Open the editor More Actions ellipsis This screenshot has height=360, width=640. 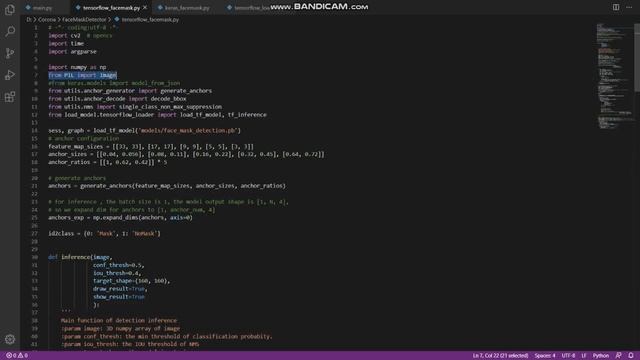[629, 7]
